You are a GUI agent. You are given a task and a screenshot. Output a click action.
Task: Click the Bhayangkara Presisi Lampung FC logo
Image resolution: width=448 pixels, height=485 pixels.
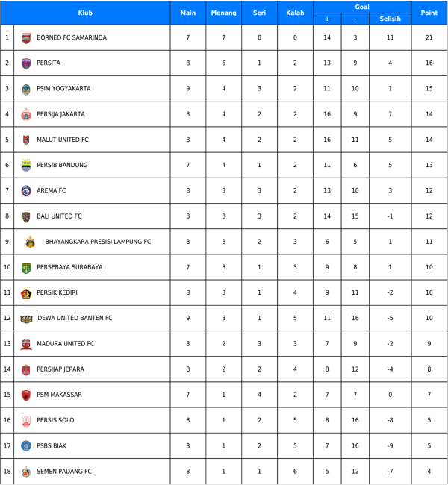(x=30, y=242)
